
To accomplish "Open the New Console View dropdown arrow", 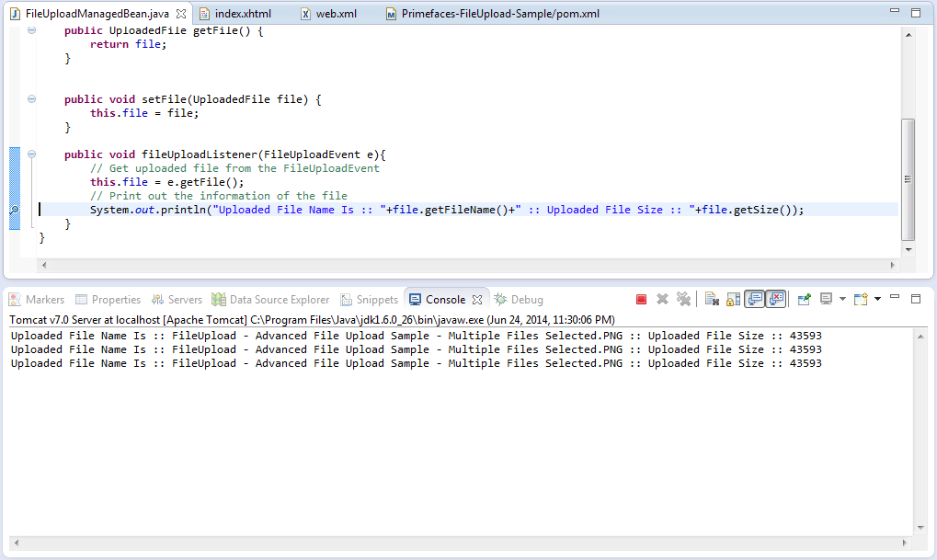I will (x=877, y=300).
